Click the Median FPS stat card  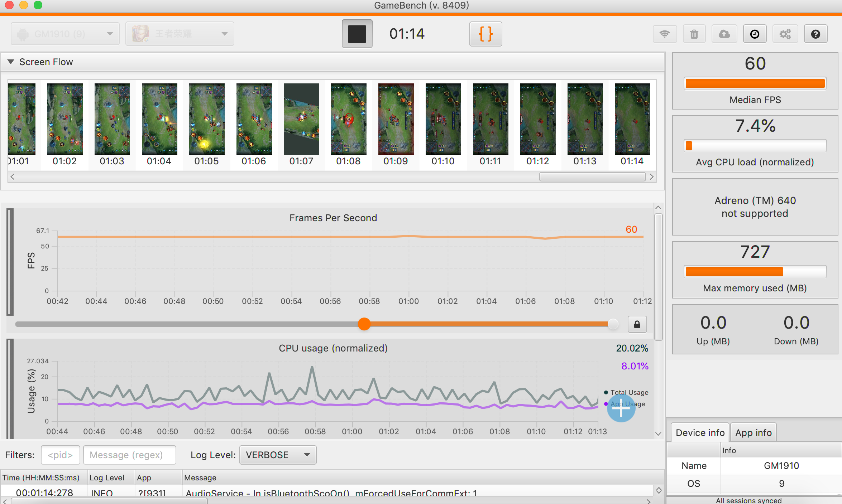[x=755, y=81]
